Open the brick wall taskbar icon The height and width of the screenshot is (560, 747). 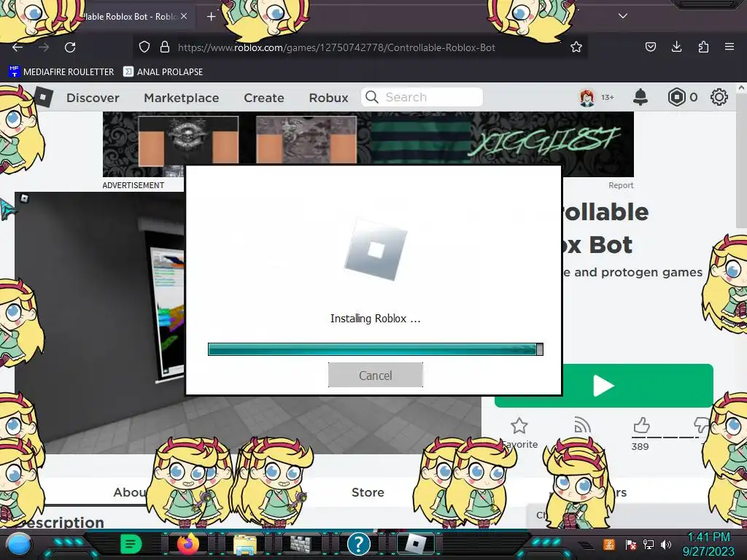(x=301, y=544)
